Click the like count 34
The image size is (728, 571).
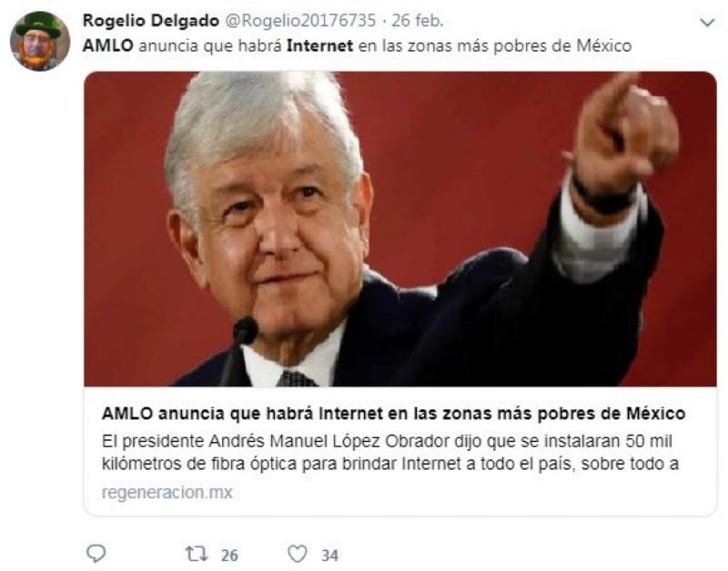click(x=329, y=555)
